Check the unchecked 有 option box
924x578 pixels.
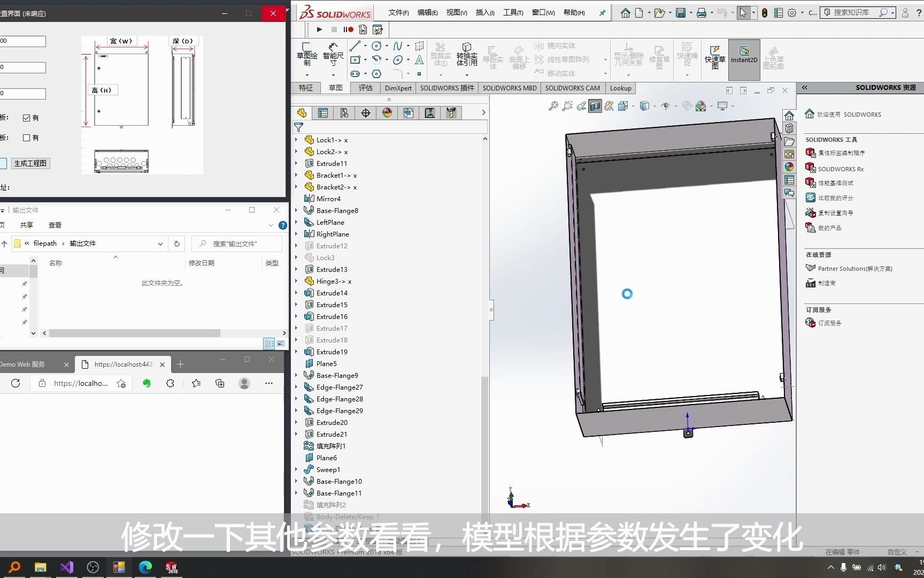tap(27, 138)
